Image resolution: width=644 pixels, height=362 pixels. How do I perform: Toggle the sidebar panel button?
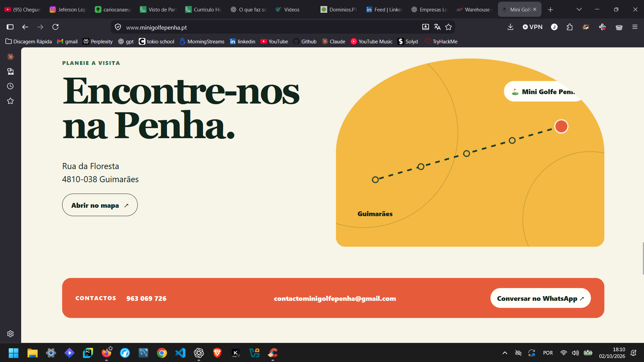10,27
